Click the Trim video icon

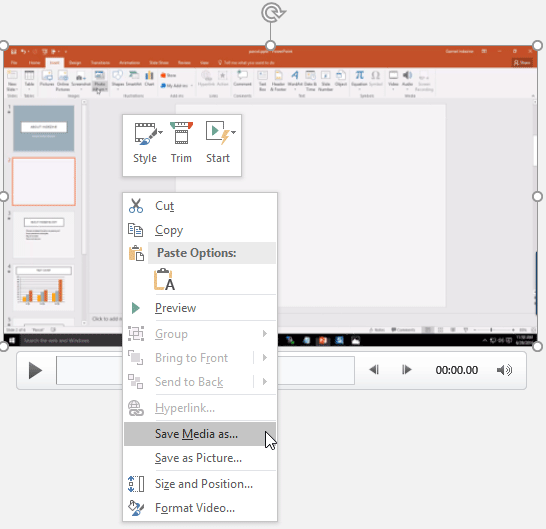pos(181,133)
